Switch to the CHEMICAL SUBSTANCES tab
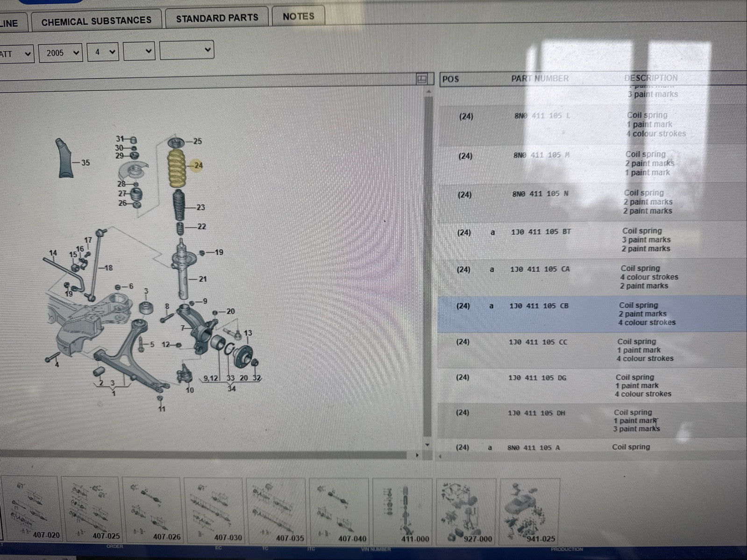 coord(96,21)
